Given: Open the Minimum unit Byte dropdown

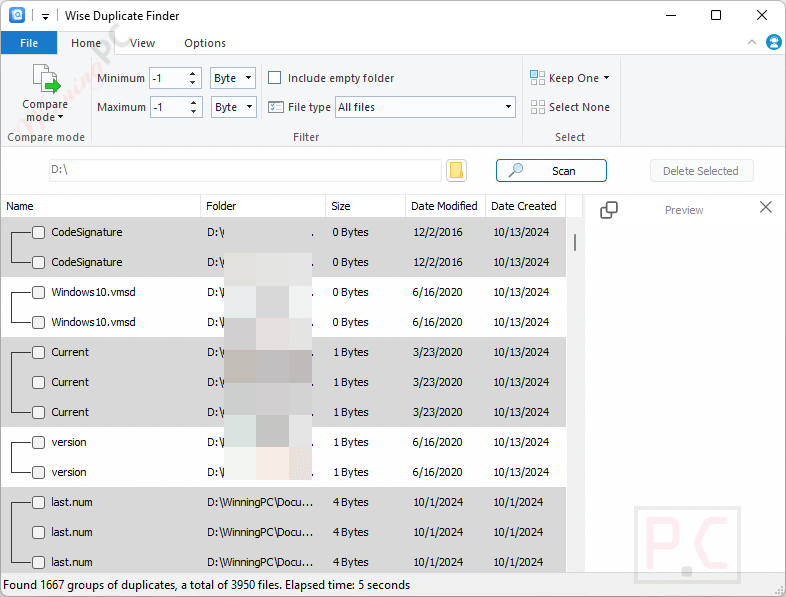Looking at the screenshot, I should click(x=233, y=78).
